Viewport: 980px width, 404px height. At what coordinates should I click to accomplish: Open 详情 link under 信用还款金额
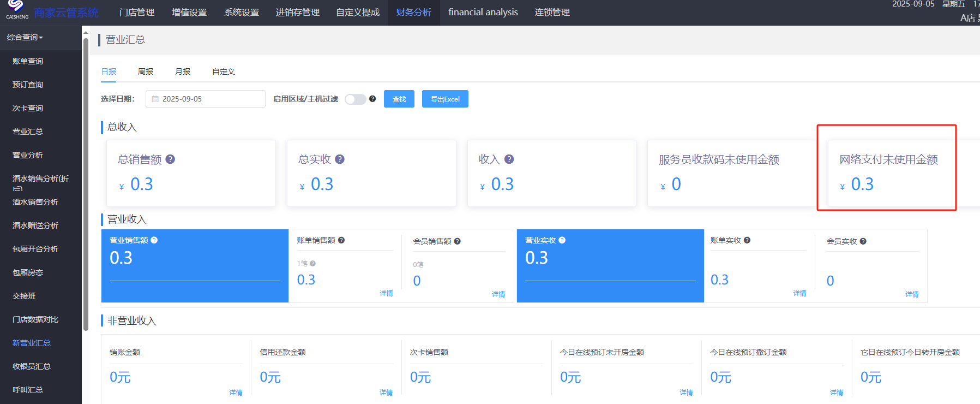[386, 393]
